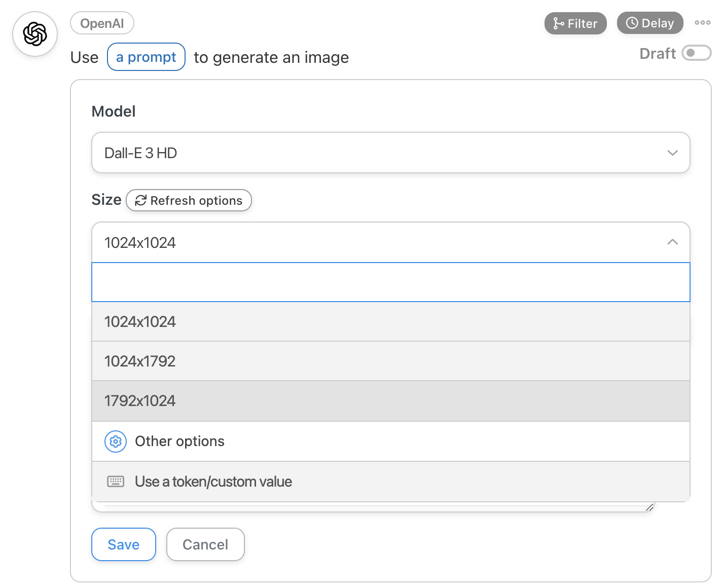723x588 pixels.
Task: Click the clock icon in Delay button
Action: click(632, 23)
